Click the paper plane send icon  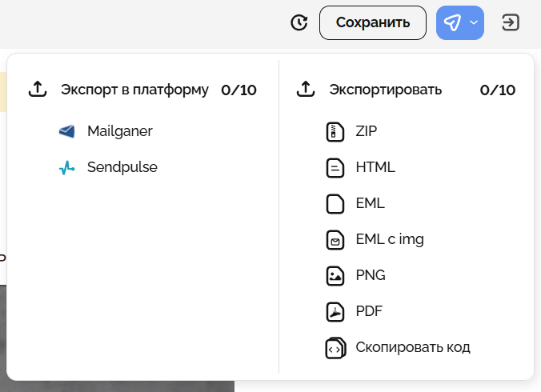tap(452, 22)
